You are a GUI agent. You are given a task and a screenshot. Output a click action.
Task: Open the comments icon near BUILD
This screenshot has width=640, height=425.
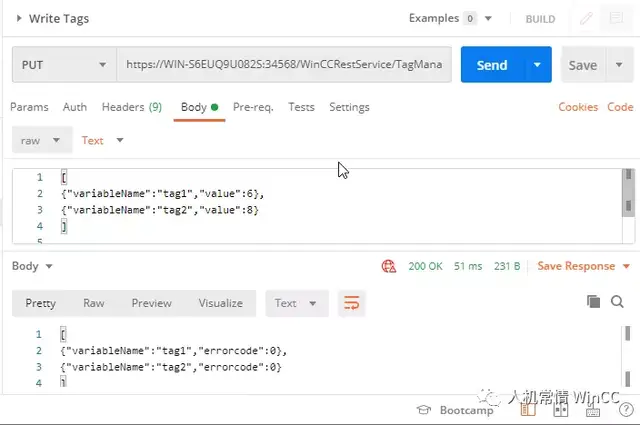(x=615, y=19)
